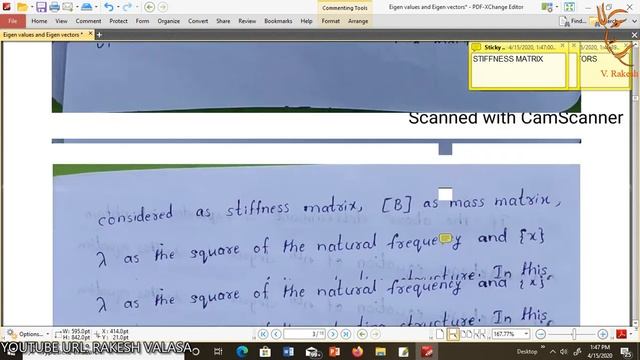Go to the next page
The height and width of the screenshot is (360, 640).
pyautogui.click(x=333, y=334)
